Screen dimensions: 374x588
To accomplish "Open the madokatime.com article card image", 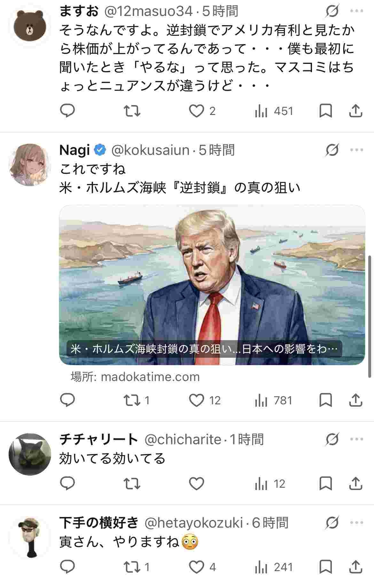I will pyautogui.click(x=212, y=285).
